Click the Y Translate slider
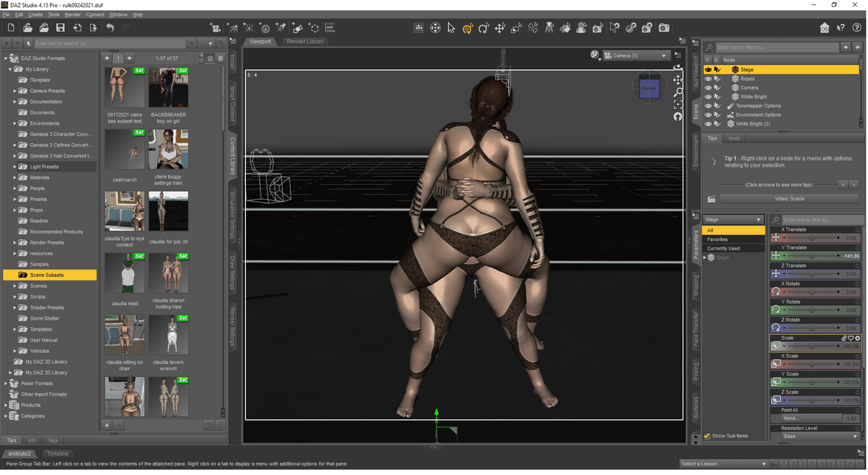The height and width of the screenshot is (475, 868). coord(811,256)
